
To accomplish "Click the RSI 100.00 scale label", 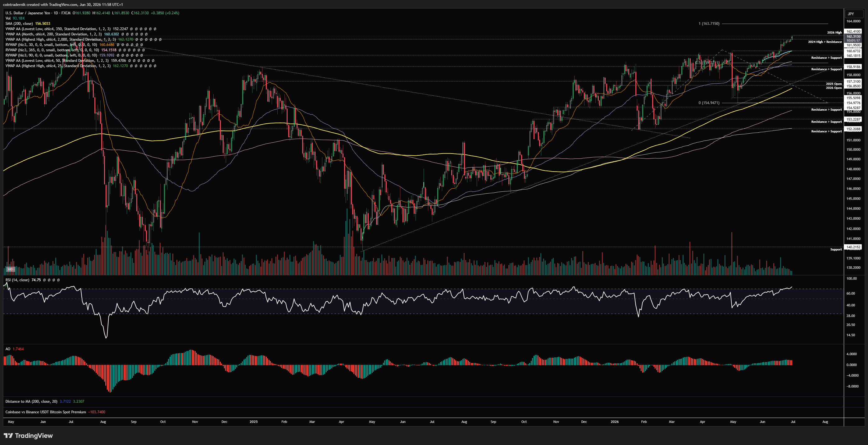I will [851, 278].
